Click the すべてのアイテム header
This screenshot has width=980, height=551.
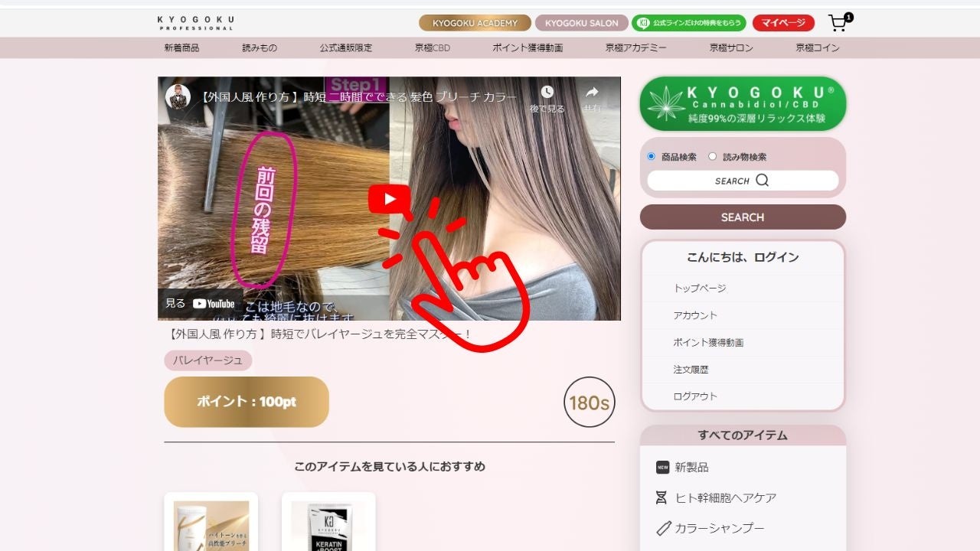tap(743, 435)
